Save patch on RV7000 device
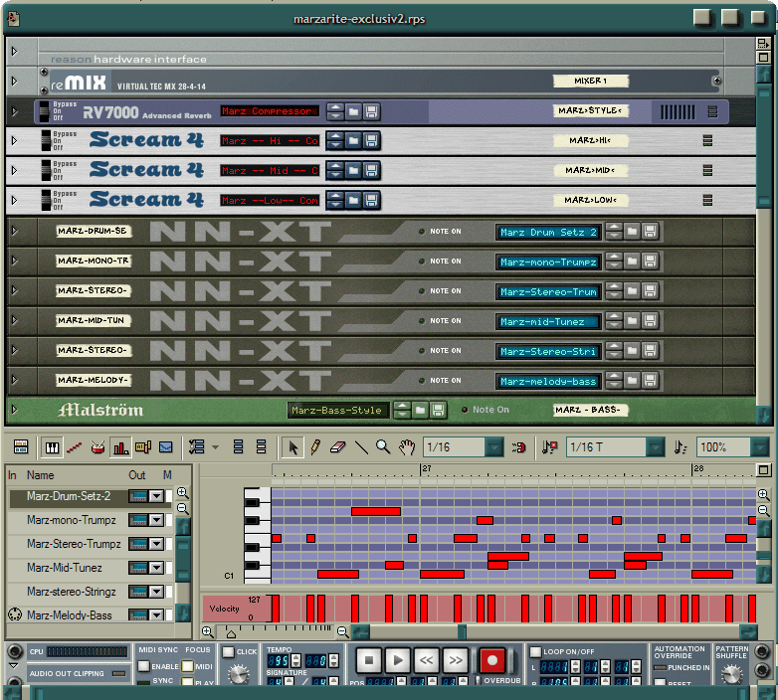 tap(371, 111)
